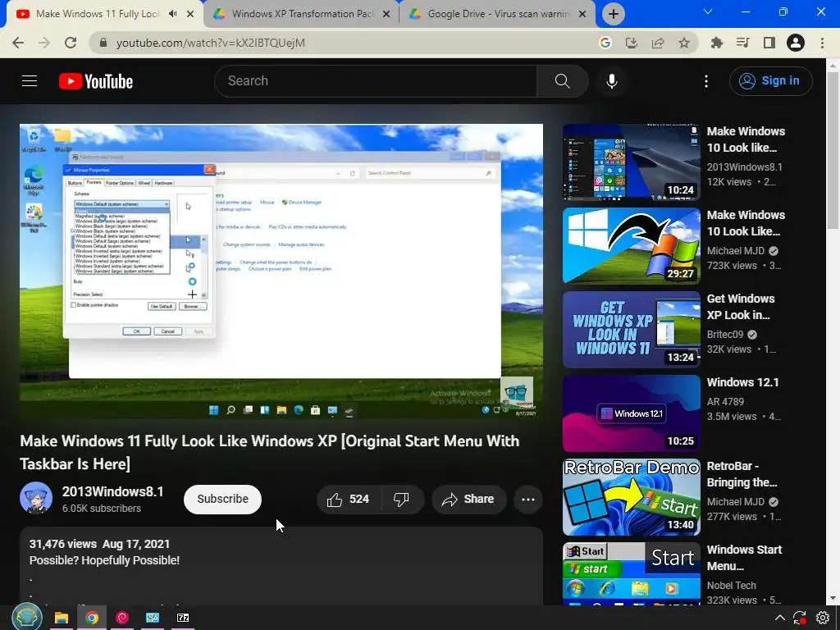
Task: Like the video with thumbs up
Action: (348, 500)
